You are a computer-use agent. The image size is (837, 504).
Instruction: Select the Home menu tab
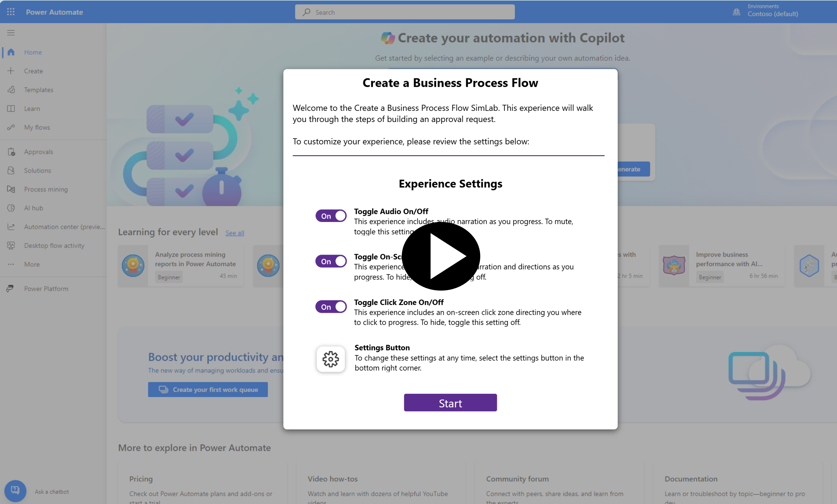tap(32, 52)
